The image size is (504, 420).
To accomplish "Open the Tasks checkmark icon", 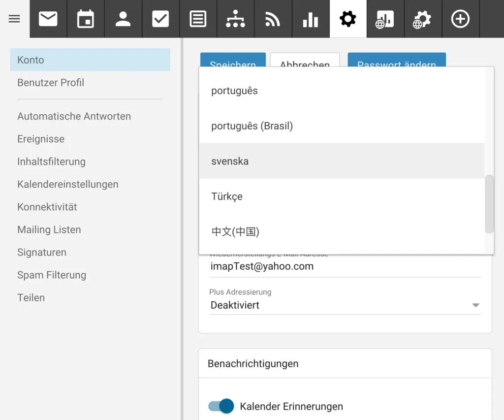I will [160, 19].
